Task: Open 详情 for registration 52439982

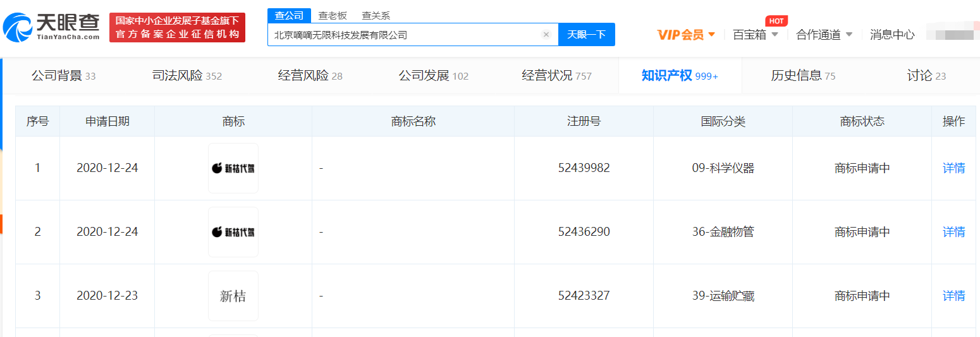Action: (x=954, y=168)
